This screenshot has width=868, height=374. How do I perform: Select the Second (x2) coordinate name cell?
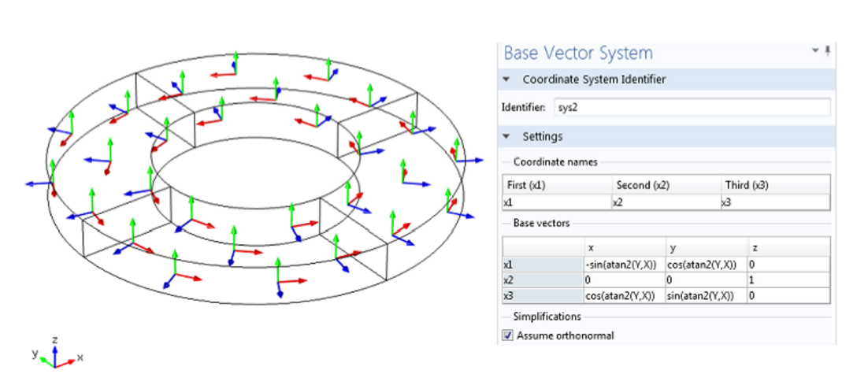pyautogui.click(x=666, y=202)
